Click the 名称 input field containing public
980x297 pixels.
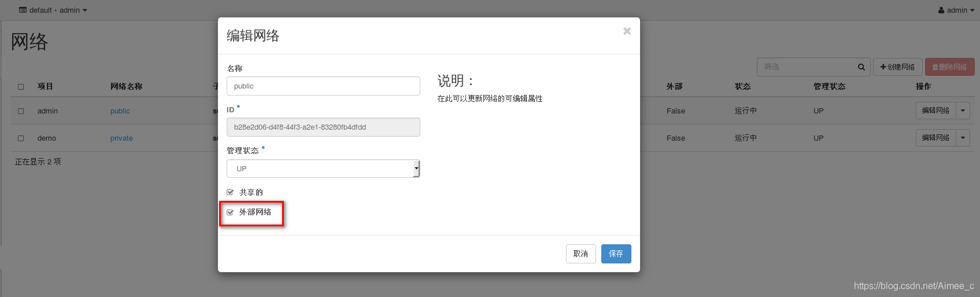click(323, 86)
